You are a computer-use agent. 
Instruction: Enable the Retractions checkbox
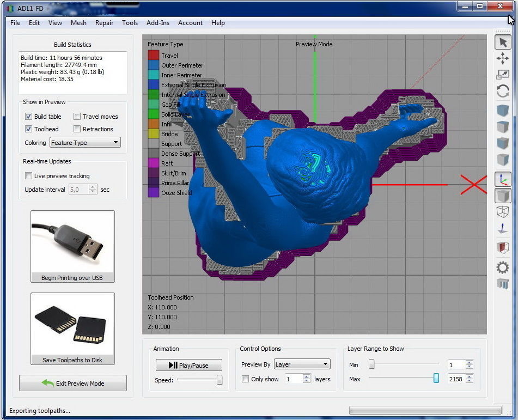pos(77,129)
